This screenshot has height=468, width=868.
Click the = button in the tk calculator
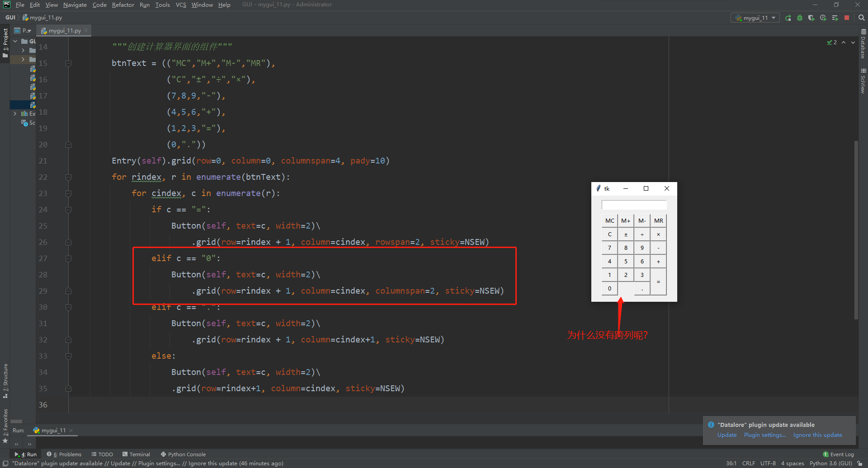tap(658, 282)
